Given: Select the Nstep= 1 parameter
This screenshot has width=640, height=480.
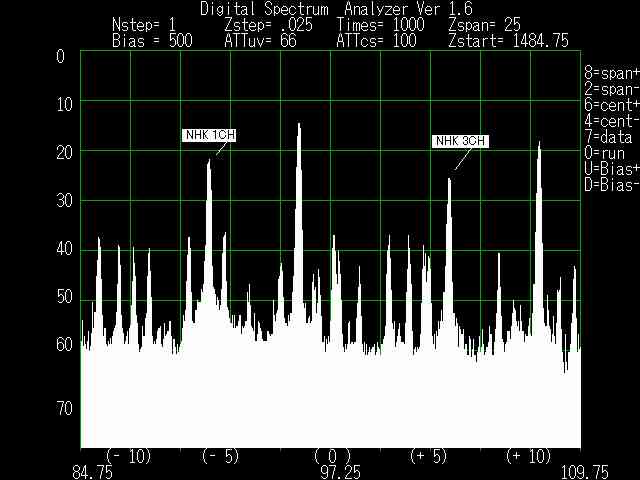Looking at the screenshot, I should pyautogui.click(x=144, y=25).
